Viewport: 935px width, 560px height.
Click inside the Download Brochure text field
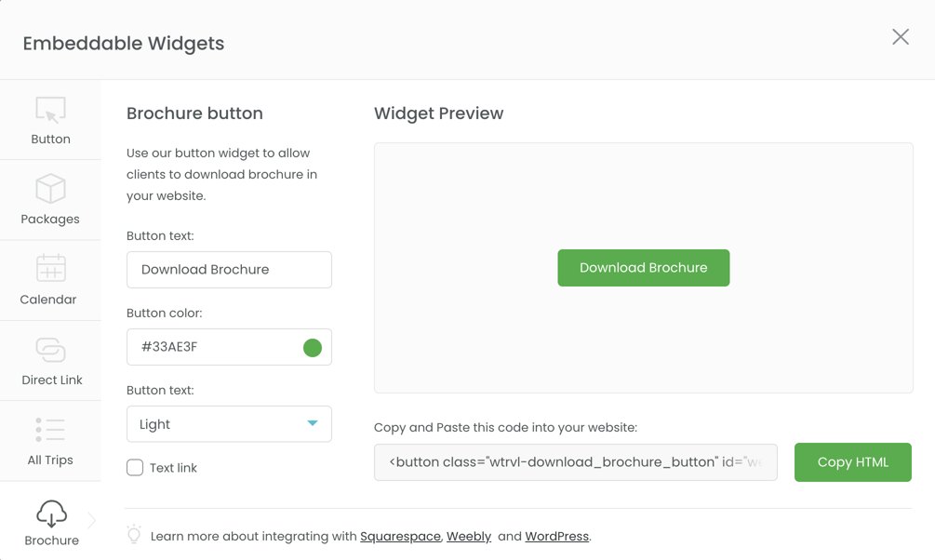(229, 269)
